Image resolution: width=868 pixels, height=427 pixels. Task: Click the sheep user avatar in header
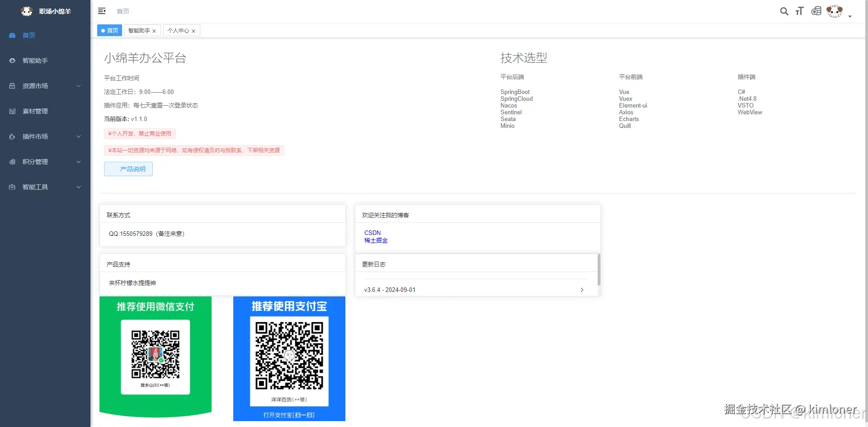pos(835,11)
